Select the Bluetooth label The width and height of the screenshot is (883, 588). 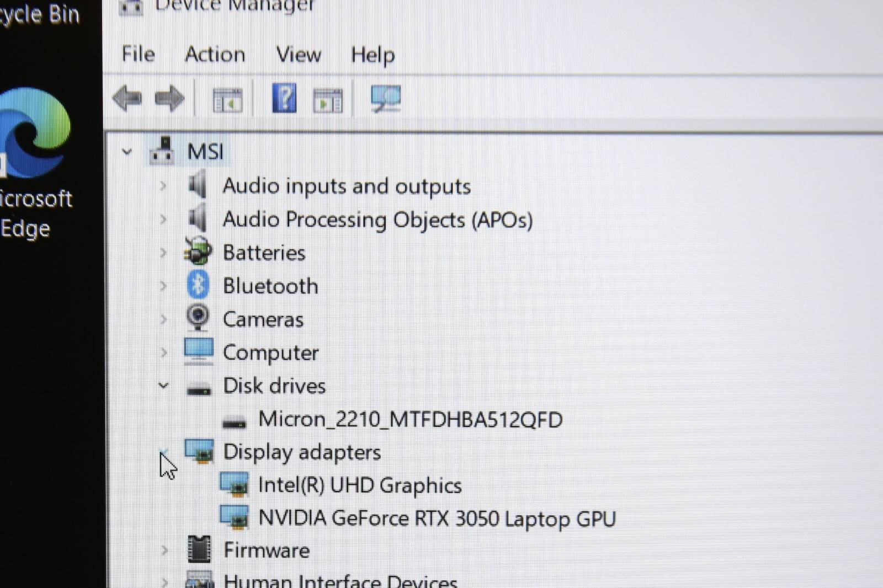(270, 286)
